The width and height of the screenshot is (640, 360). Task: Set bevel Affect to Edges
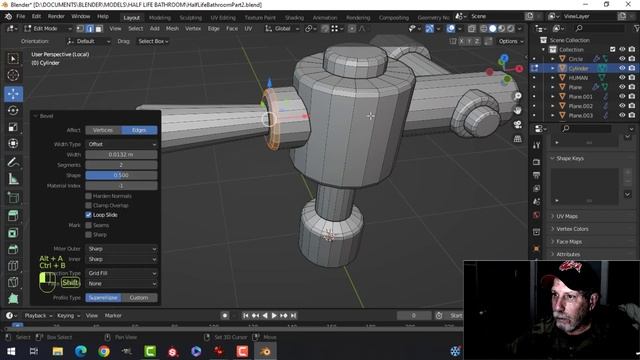[139, 130]
